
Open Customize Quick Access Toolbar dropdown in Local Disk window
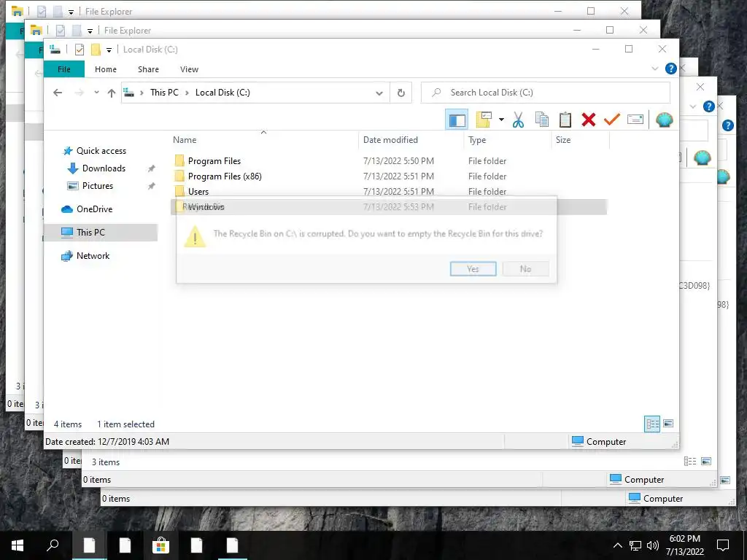click(109, 50)
